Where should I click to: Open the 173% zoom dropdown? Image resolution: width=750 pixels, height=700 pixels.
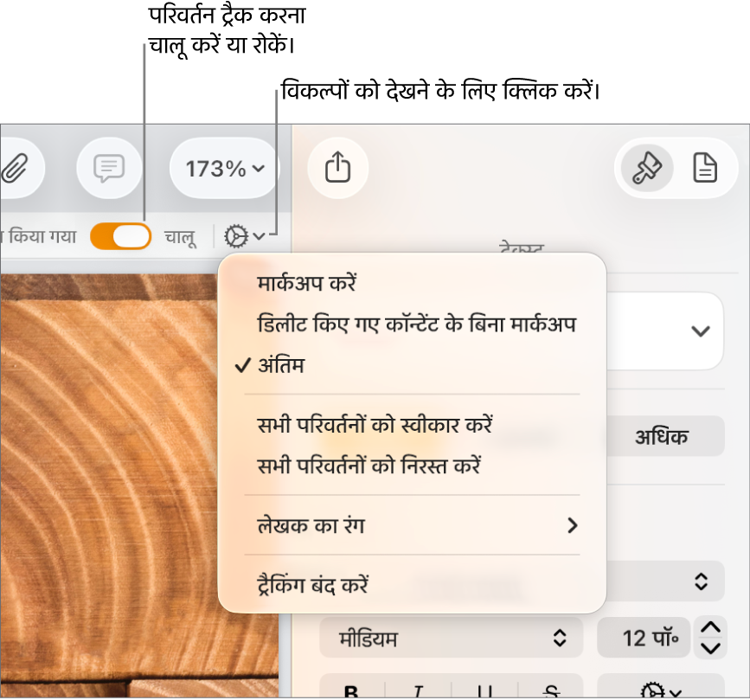(224, 169)
